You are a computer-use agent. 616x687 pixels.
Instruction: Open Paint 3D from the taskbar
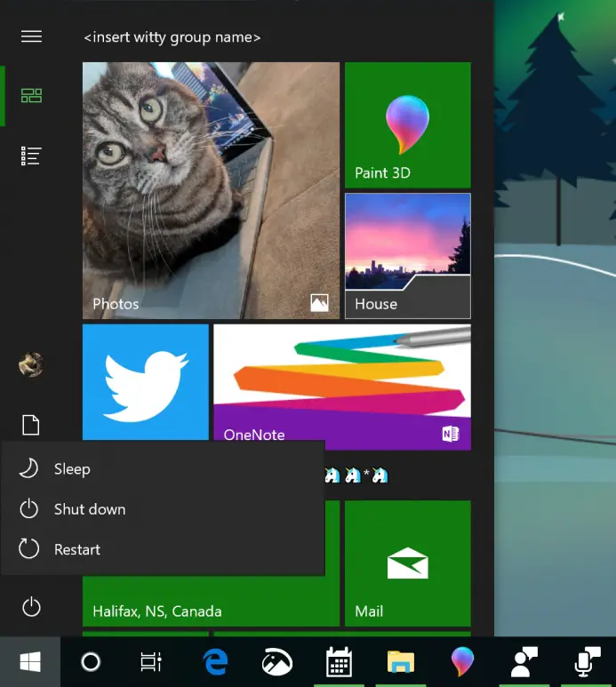(462, 661)
